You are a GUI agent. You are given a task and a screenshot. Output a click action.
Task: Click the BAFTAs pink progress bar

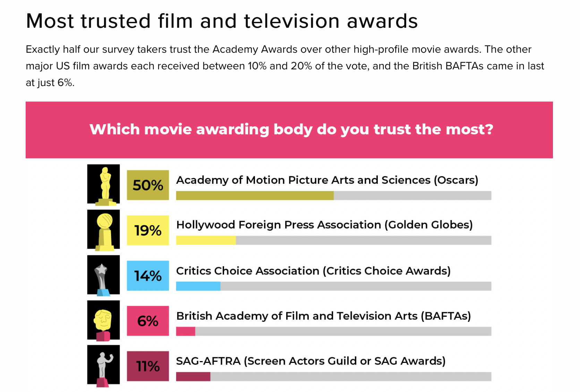[186, 331]
